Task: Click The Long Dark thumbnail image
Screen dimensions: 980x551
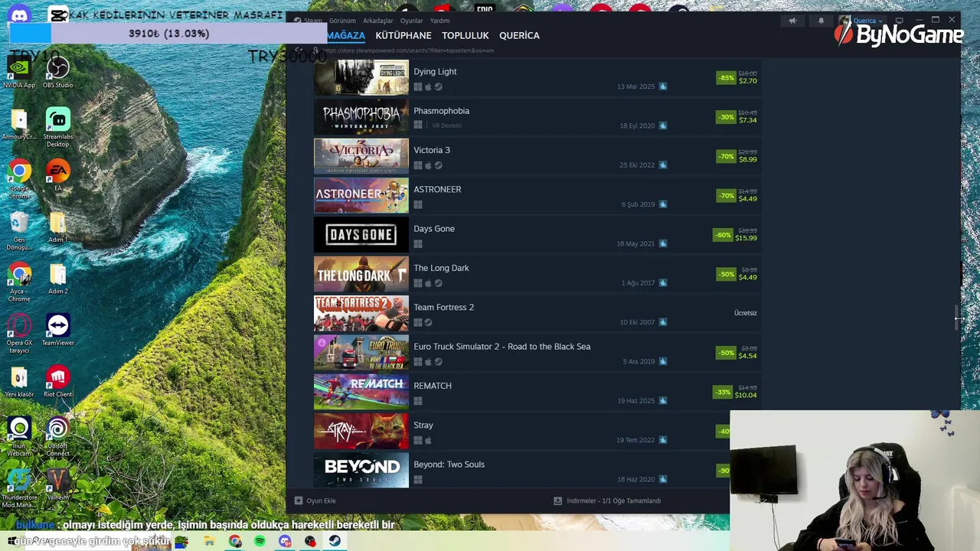Action: coord(361,274)
